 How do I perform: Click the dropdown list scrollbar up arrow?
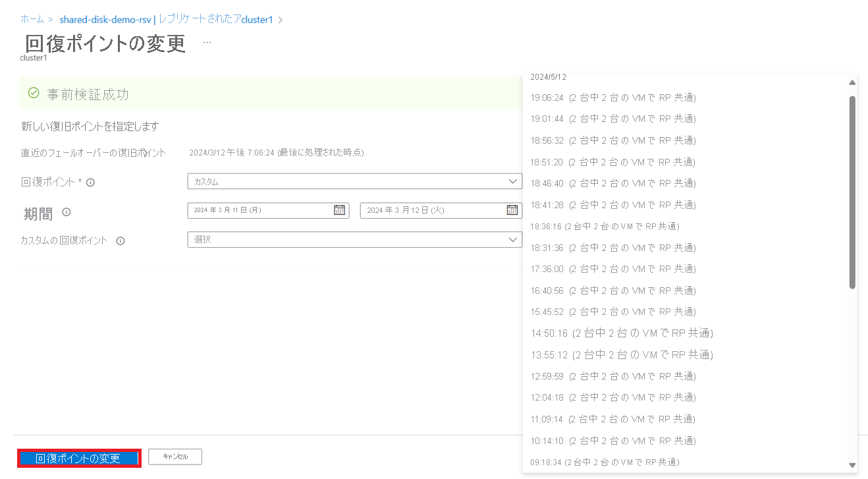coord(852,82)
